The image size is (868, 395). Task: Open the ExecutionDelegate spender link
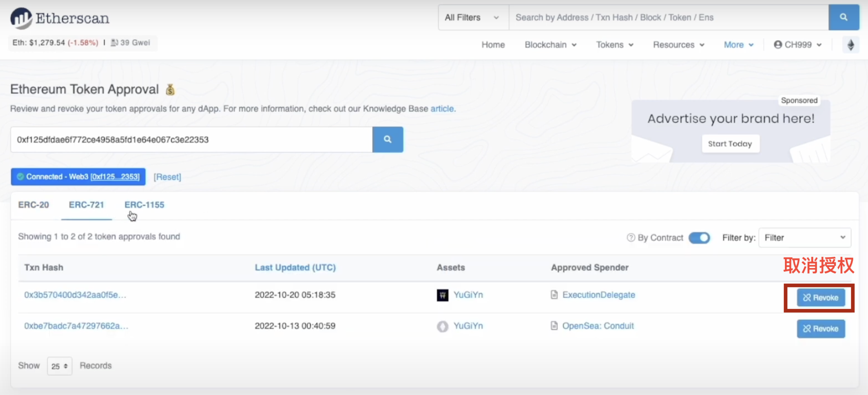pos(599,295)
